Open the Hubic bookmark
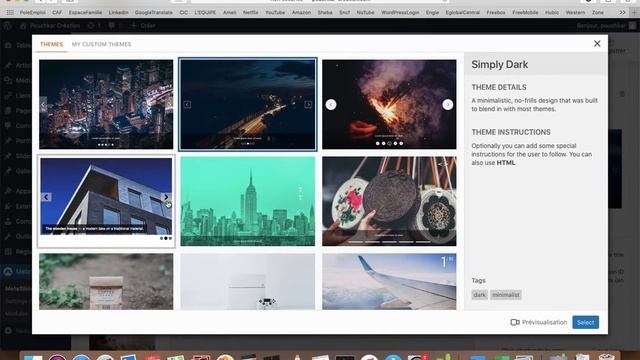 pos(552,12)
